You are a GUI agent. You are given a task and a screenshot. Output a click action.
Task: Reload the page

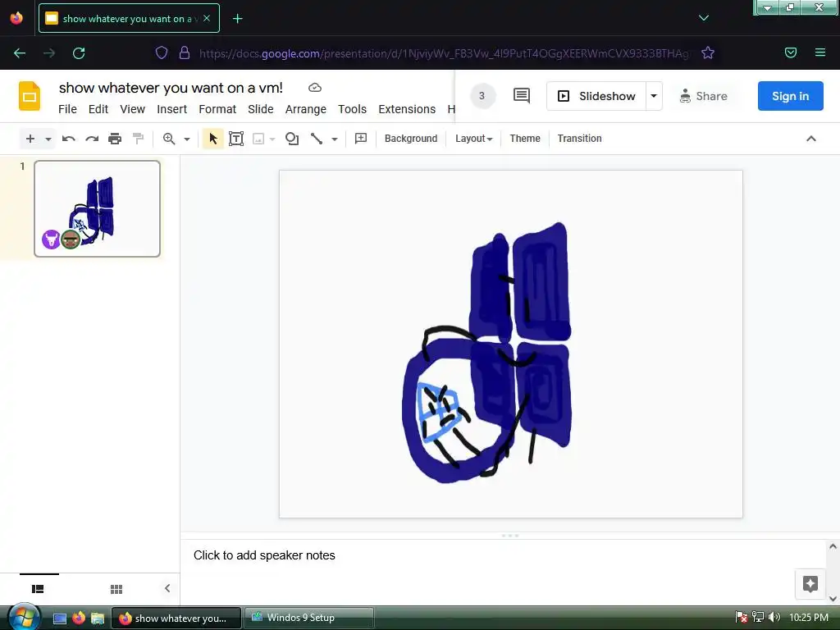[x=79, y=53]
